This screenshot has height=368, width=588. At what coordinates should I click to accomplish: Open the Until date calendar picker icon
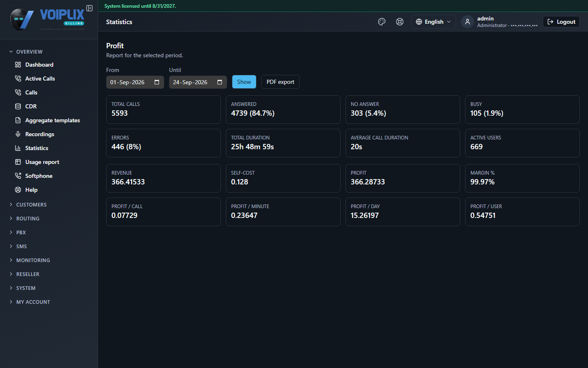(220, 82)
